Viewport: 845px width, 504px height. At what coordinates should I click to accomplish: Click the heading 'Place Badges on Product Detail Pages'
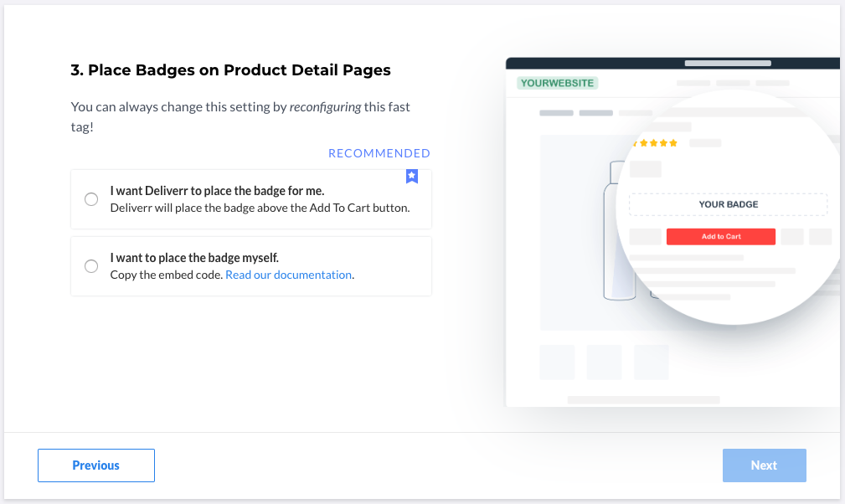tap(230, 70)
